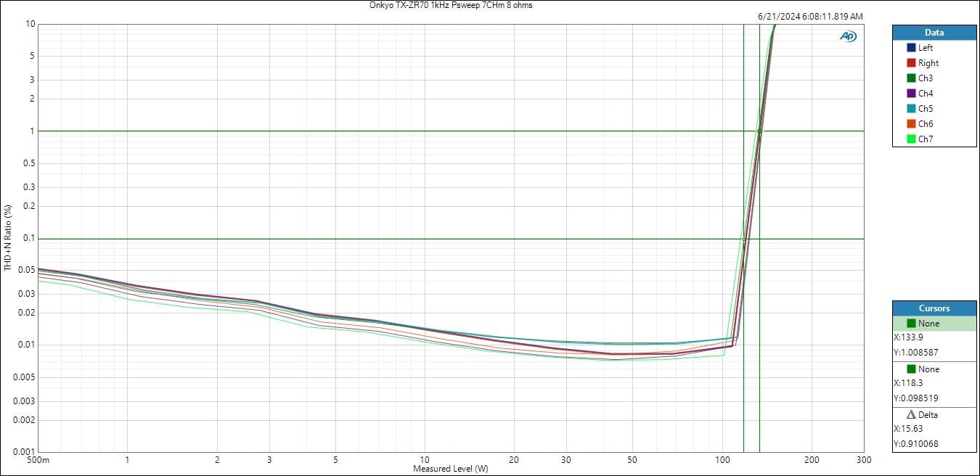The height and width of the screenshot is (476, 980).
Task: Click the Measured Level (W) axis label
Action: (x=450, y=469)
